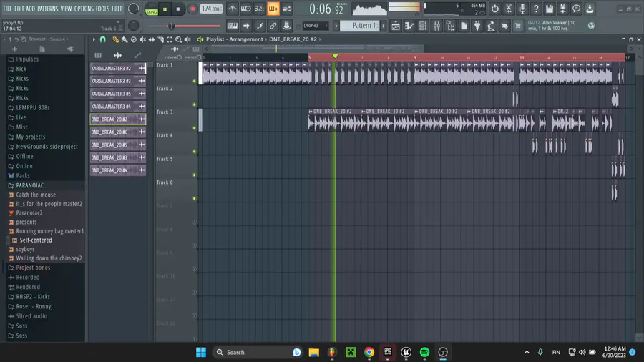Select the playlist Slice tool

(x=160, y=39)
